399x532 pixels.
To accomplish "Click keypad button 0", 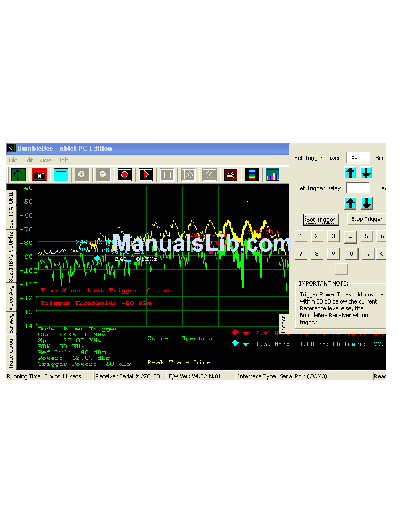I will (x=351, y=254).
